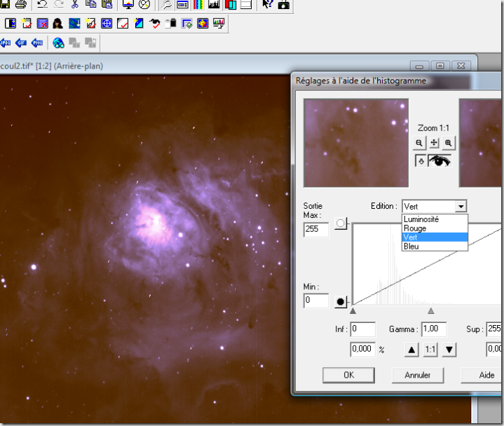Click the Cut scissors icon
504x426 pixels.
74,5
